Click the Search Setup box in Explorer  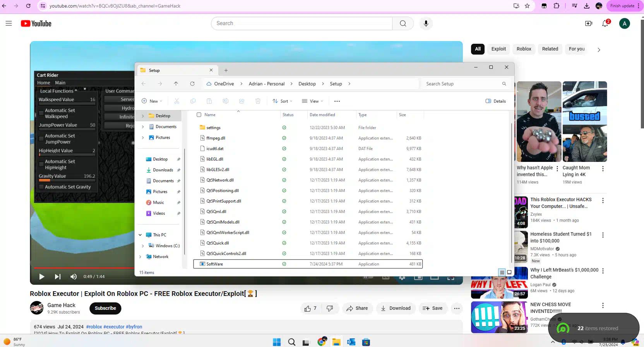tap(466, 84)
